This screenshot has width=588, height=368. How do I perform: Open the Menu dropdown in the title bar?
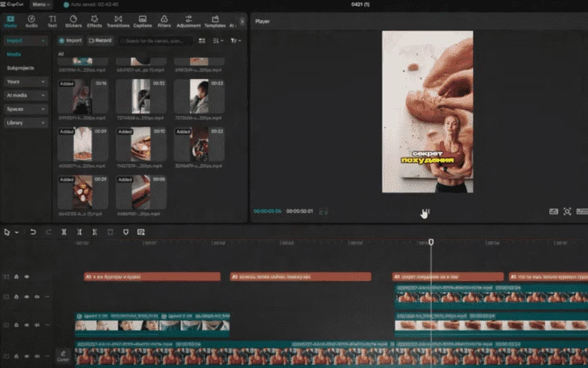coord(41,5)
